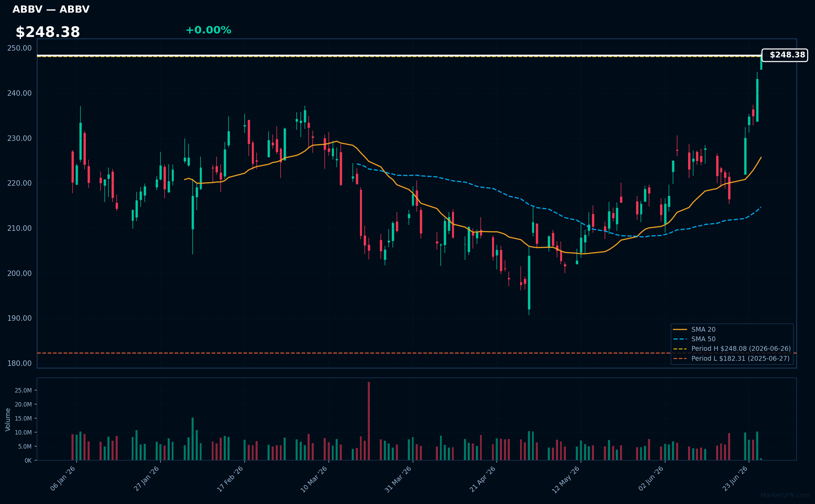The image size is (815, 504).
Task: Click the 25.0M volume axis label
Action: pyautogui.click(x=23, y=390)
